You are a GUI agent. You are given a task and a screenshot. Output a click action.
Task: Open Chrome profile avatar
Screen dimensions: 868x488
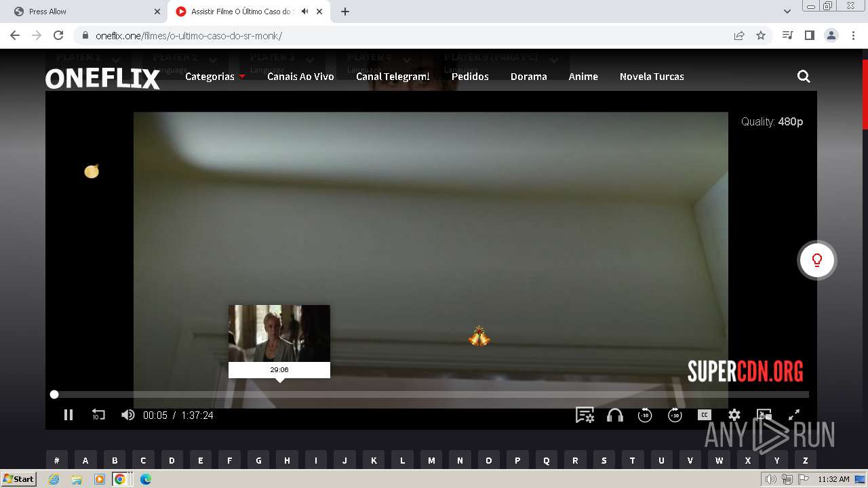pyautogui.click(x=831, y=36)
